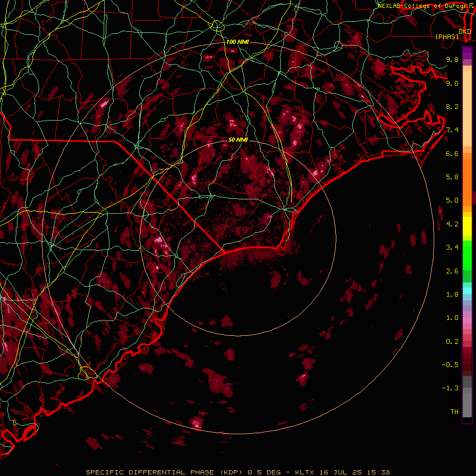The image size is (476, 476).
Task: Click the 5.8 value on the color scale
Action: point(452,177)
